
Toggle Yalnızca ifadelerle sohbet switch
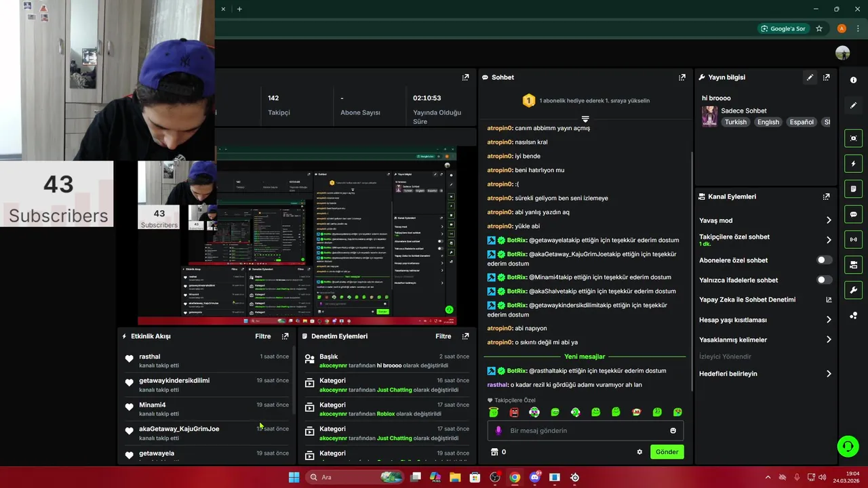click(824, 280)
